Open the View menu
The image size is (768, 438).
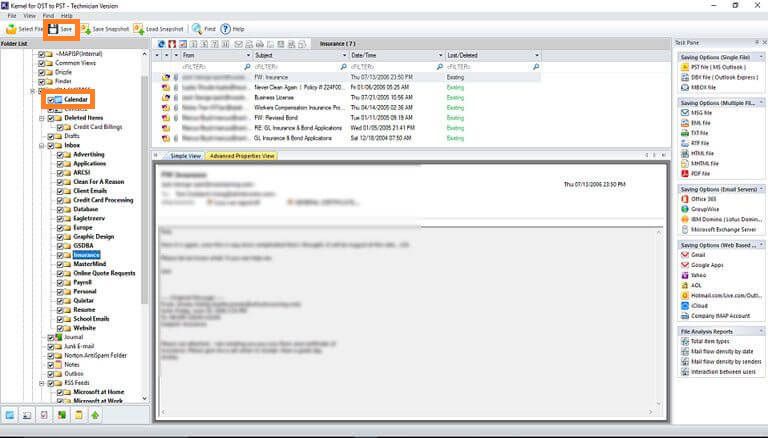29,16
